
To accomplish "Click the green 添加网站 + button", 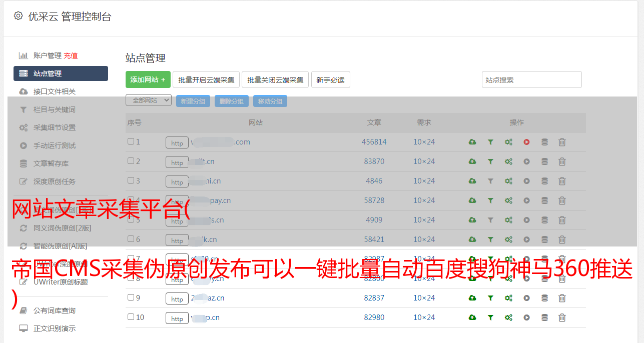I will (x=148, y=79).
